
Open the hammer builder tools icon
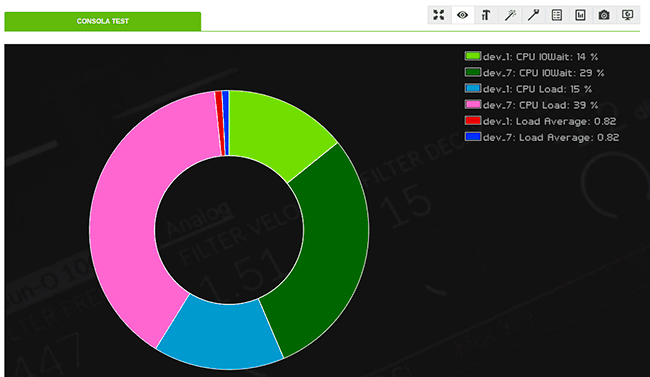[x=486, y=15]
